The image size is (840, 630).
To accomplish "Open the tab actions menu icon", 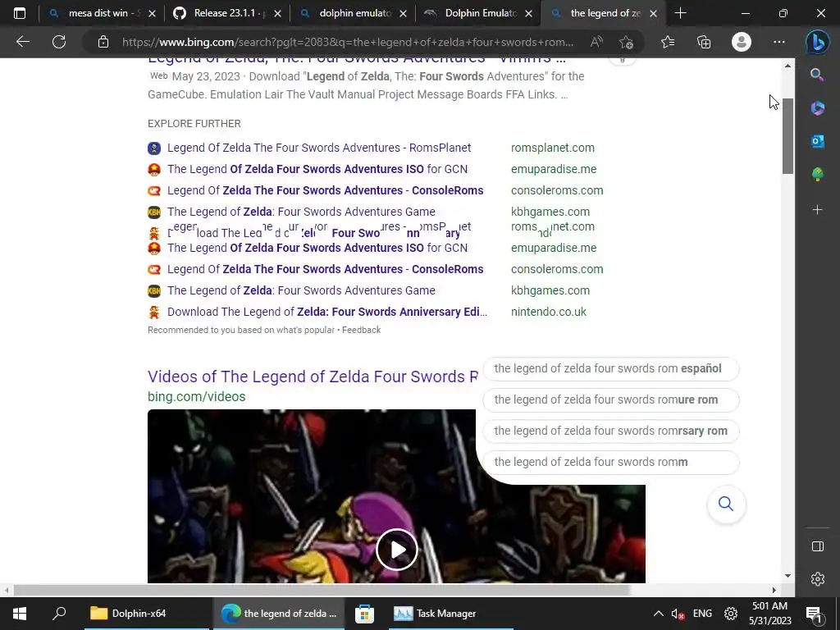I will coord(20,13).
